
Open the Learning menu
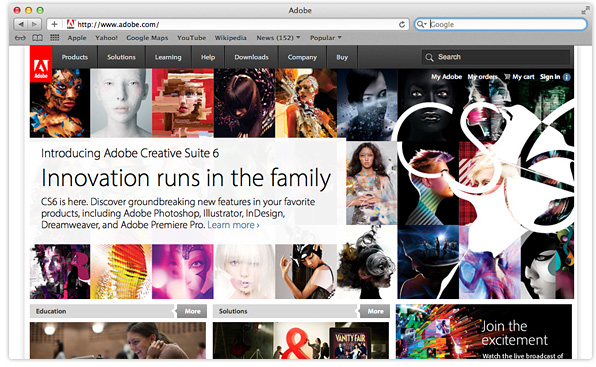168,57
